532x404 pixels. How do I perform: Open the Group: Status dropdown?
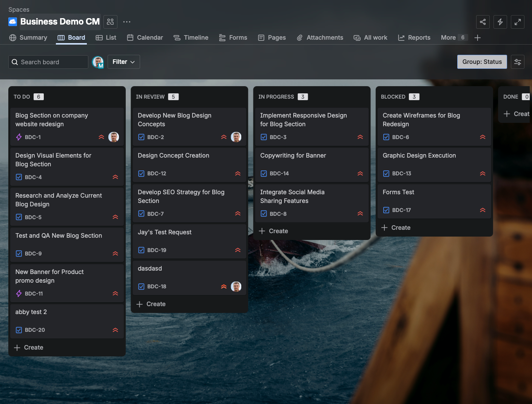[482, 62]
